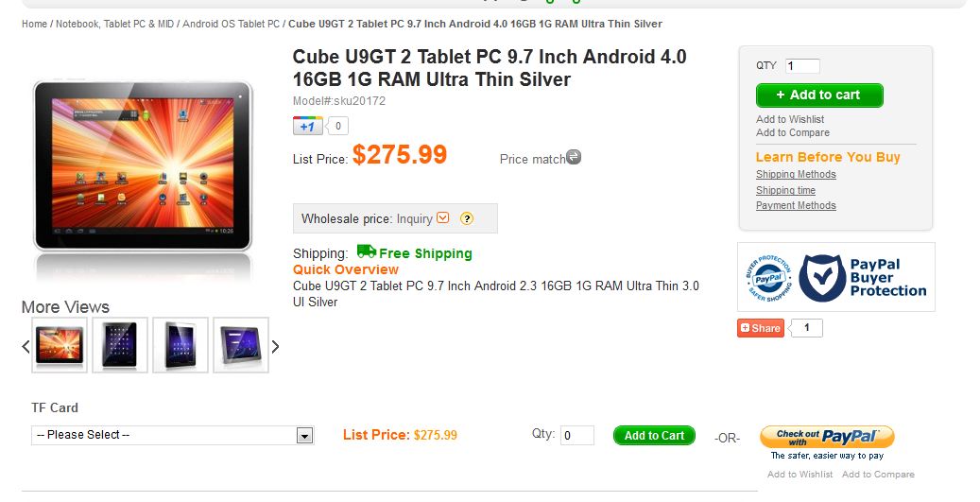Open the Android OS Tablet PC breadcrumb
980x502 pixels.
[232, 24]
